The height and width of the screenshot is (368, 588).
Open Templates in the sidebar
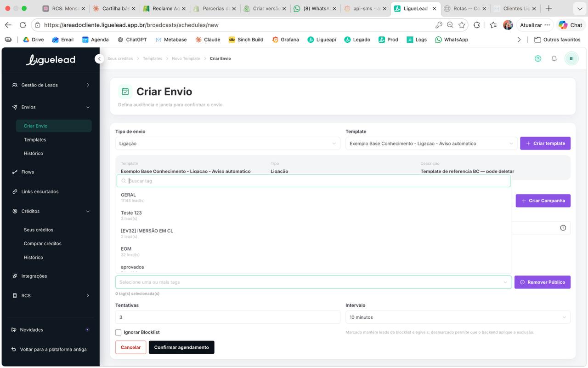coord(35,139)
